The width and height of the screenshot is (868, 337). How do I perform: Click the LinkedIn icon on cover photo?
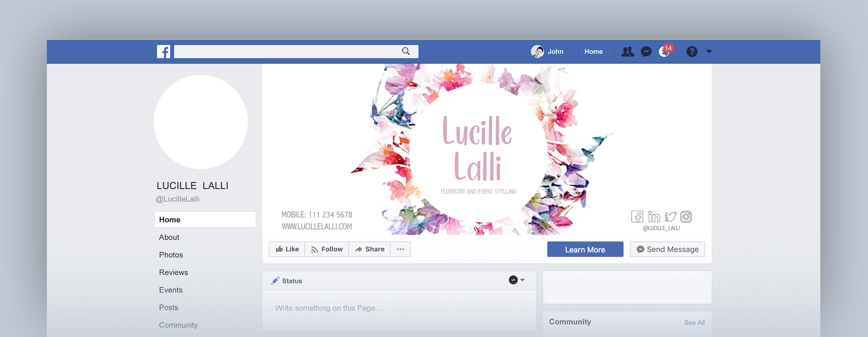click(x=654, y=217)
